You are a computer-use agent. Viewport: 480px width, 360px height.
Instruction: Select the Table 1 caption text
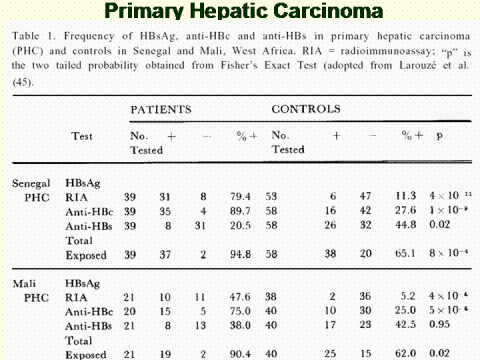coord(241,58)
